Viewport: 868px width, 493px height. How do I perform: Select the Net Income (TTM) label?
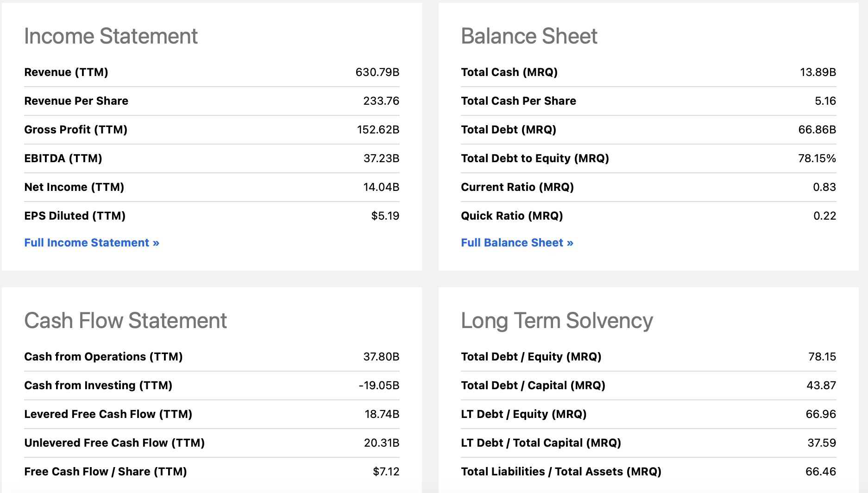click(x=74, y=187)
